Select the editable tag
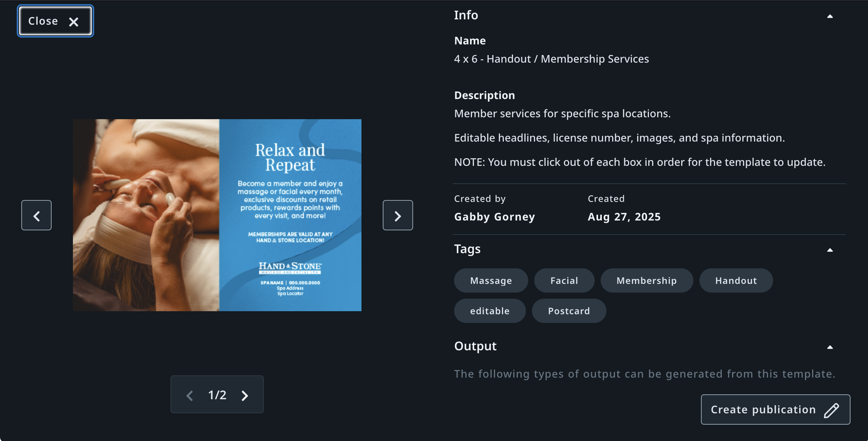This screenshot has height=441, width=868. pos(490,311)
